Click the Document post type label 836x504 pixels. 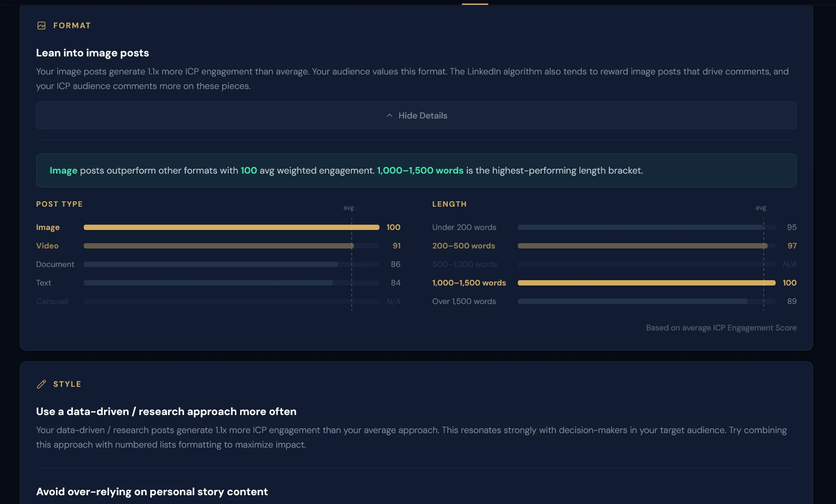click(x=55, y=264)
